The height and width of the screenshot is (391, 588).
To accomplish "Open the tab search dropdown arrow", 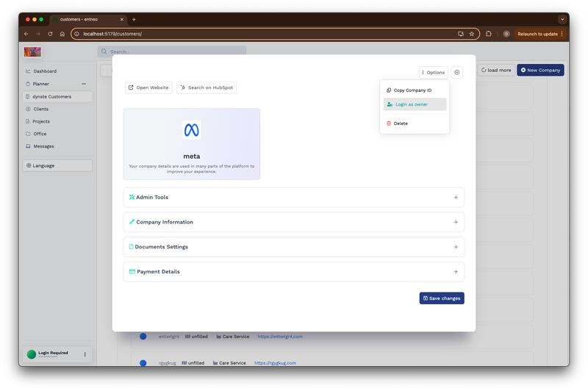I will (562, 20).
